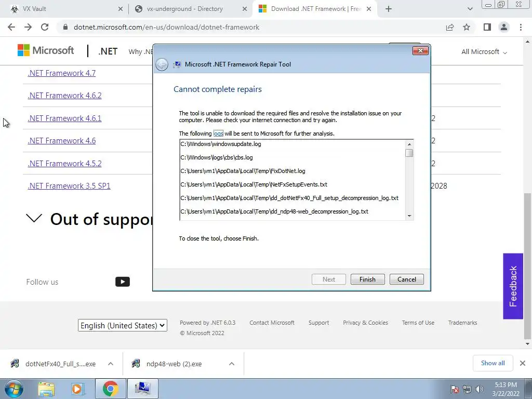Close the VX Vault tab
The width and height of the screenshot is (532, 399).
[x=121, y=9]
